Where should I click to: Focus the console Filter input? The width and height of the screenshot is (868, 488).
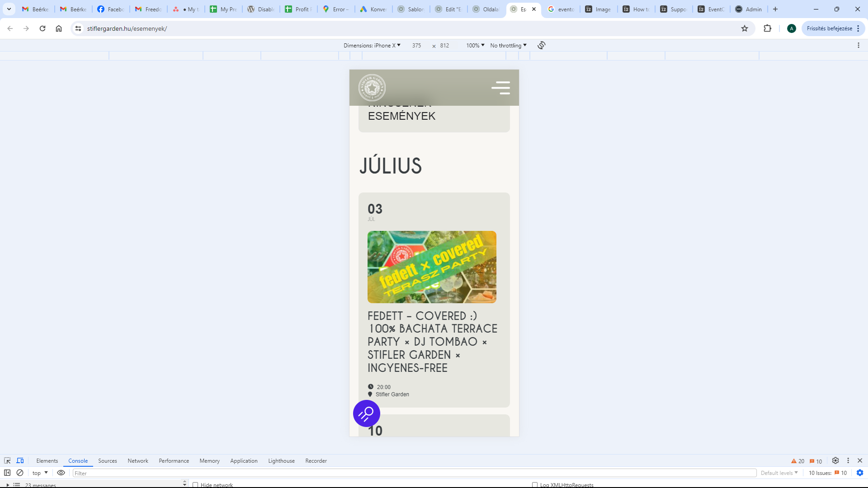[x=415, y=473]
